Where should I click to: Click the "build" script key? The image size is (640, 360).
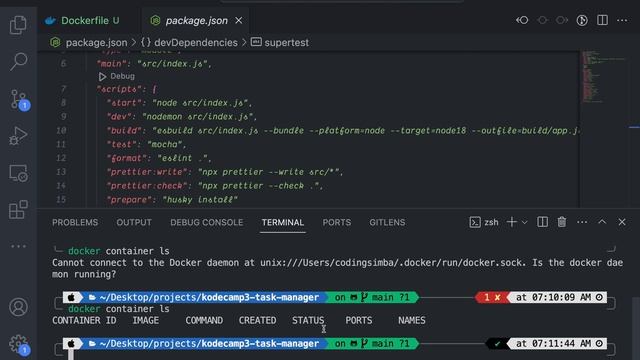(127, 131)
